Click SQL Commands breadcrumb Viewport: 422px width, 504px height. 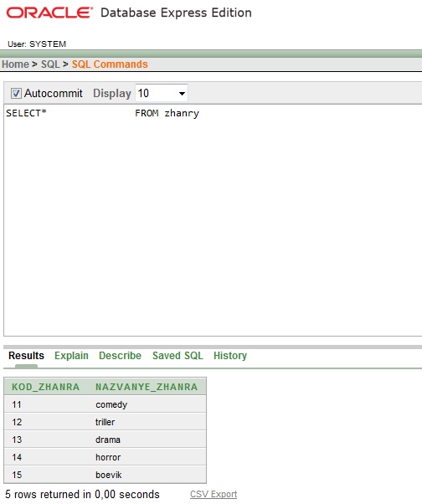tap(110, 64)
